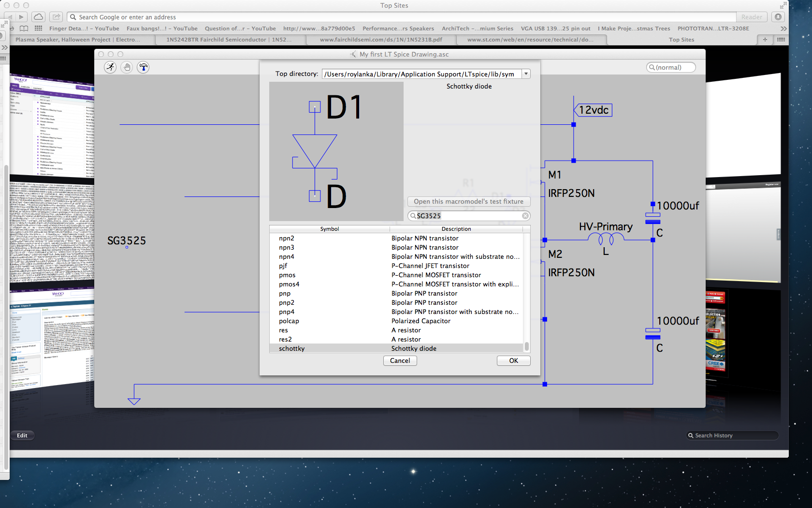Click the Halt hand icon in LTspice
The image size is (812, 508).
127,67
